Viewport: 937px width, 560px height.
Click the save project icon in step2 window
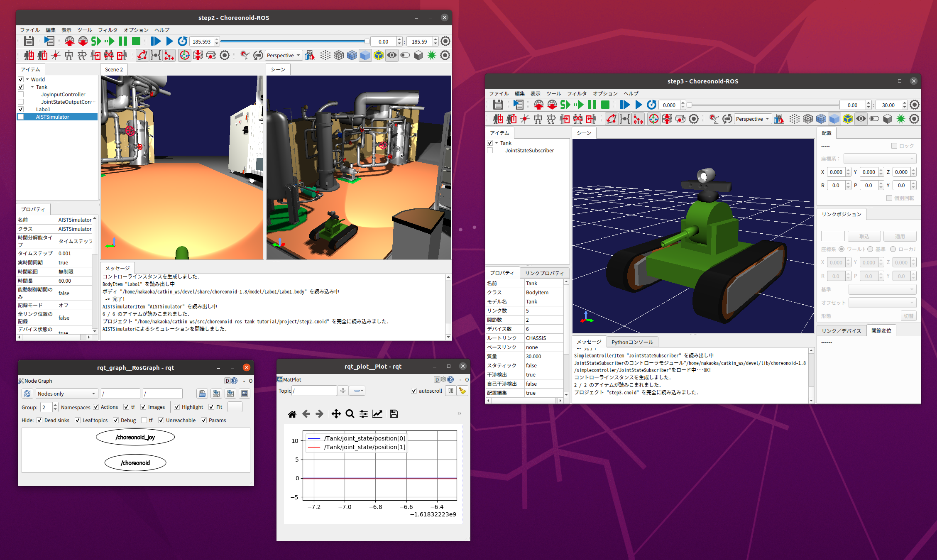coord(29,41)
